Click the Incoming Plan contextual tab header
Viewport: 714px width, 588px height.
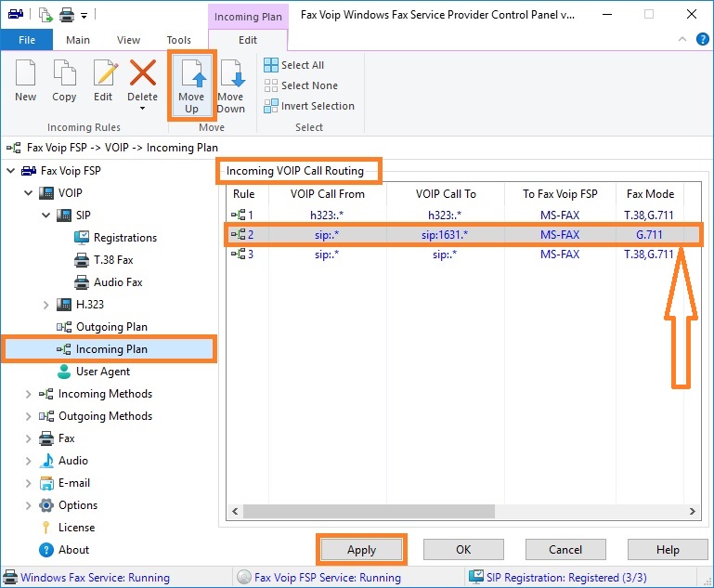(248, 17)
